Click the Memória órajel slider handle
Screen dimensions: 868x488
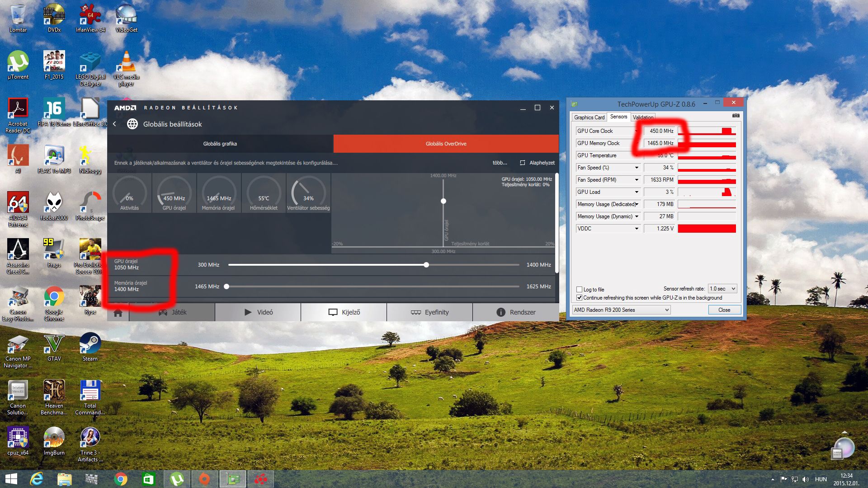[226, 286]
